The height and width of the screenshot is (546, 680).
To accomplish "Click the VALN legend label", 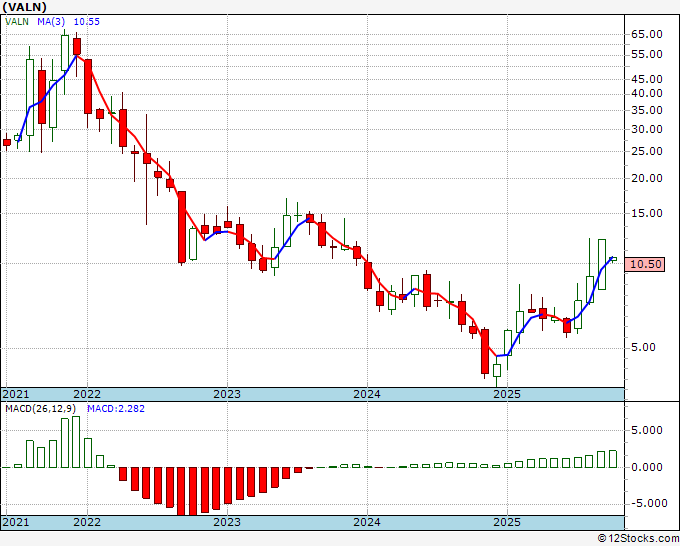I will click(17, 21).
